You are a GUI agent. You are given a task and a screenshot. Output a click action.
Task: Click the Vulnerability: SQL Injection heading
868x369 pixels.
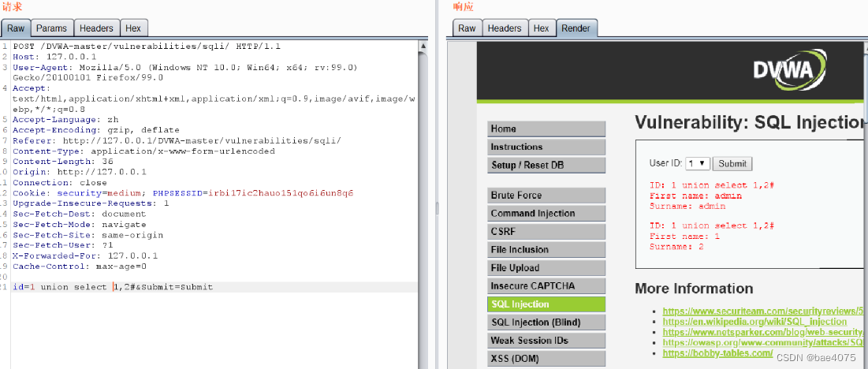tap(750, 122)
